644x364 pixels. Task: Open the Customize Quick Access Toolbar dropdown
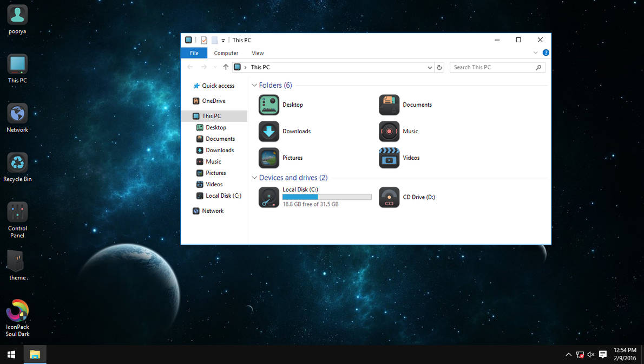223,40
